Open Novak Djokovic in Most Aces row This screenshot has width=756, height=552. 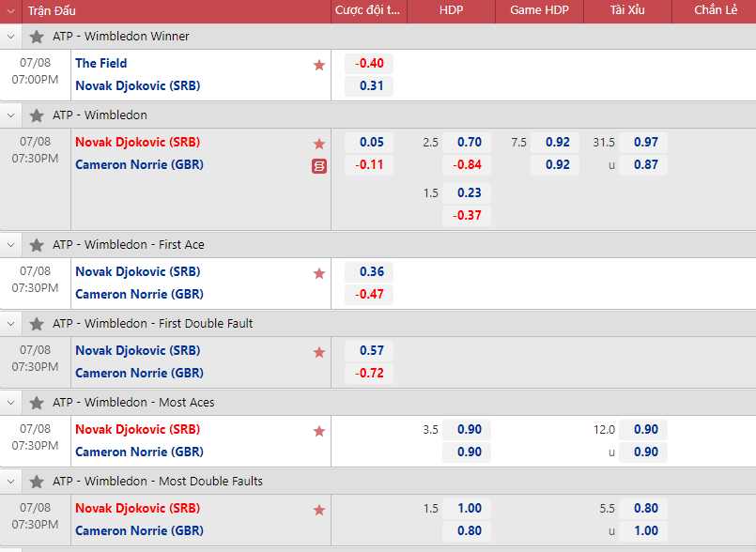coord(138,429)
